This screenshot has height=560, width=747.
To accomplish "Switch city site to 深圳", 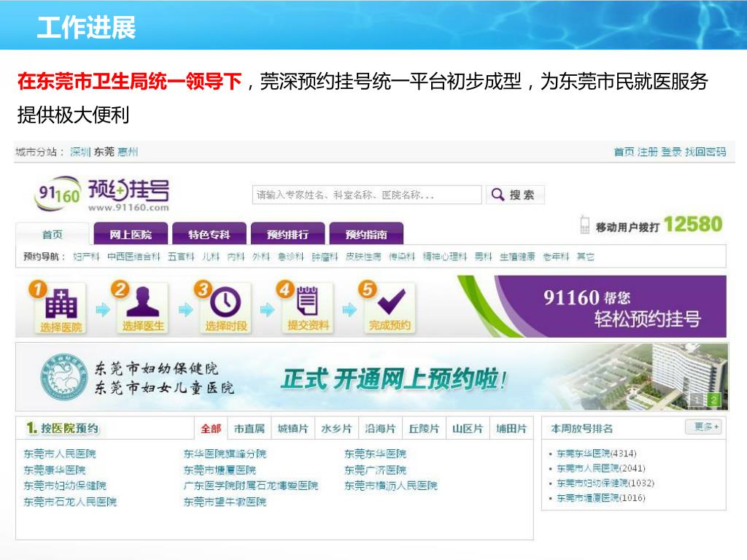I will (x=80, y=152).
